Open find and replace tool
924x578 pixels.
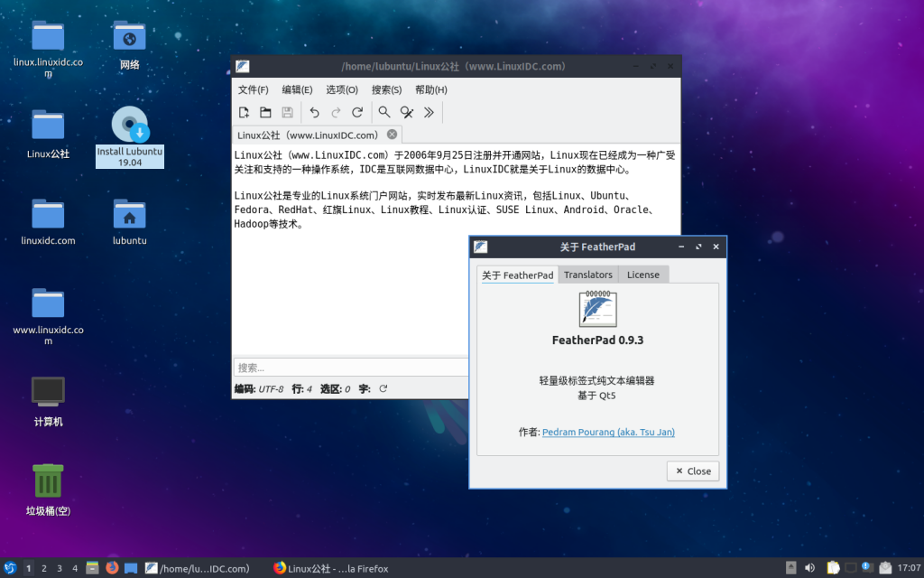point(406,112)
